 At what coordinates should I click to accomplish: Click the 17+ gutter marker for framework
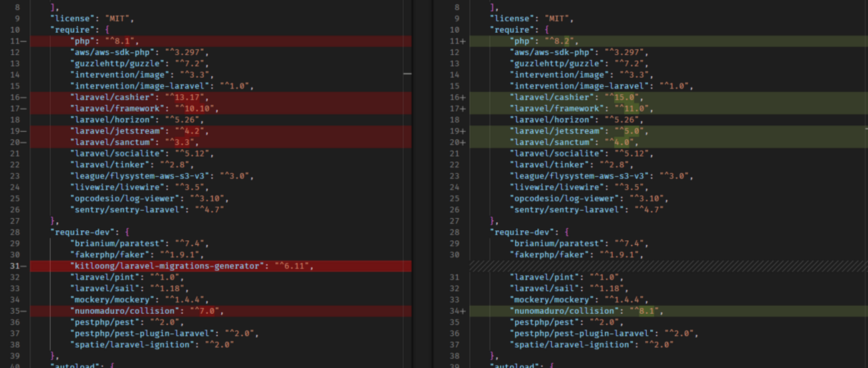457,108
